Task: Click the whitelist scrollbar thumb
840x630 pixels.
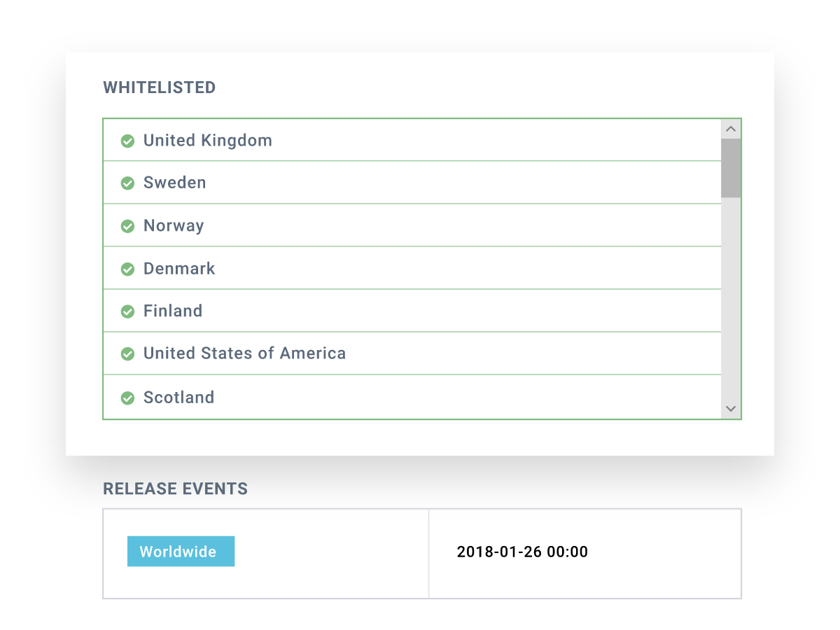Action: [731, 167]
